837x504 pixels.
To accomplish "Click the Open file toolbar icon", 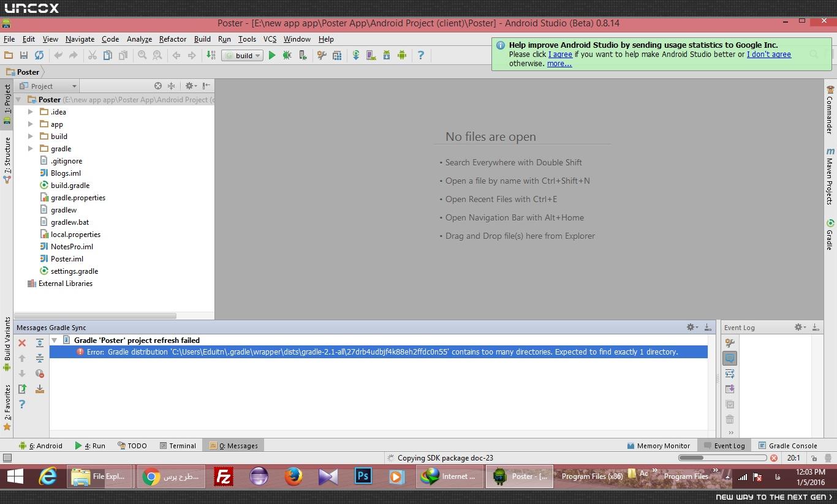I will tap(9, 55).
